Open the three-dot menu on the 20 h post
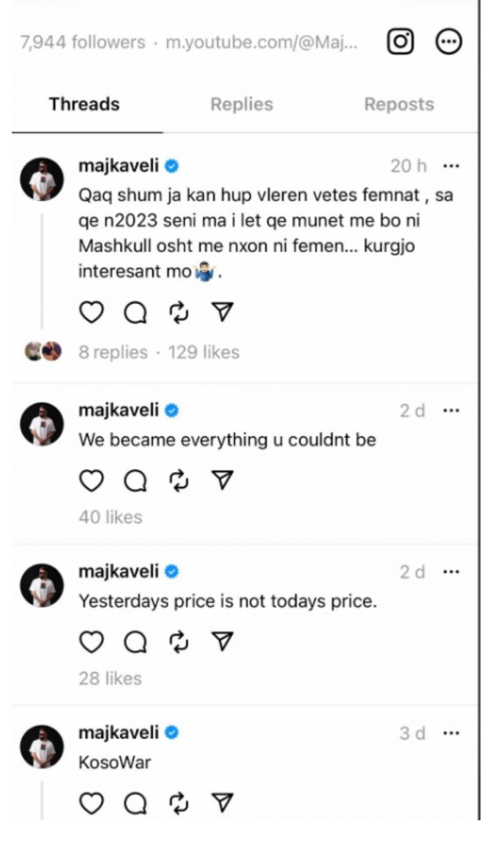The width and height of the screenshot is (491, 868). 451,166
